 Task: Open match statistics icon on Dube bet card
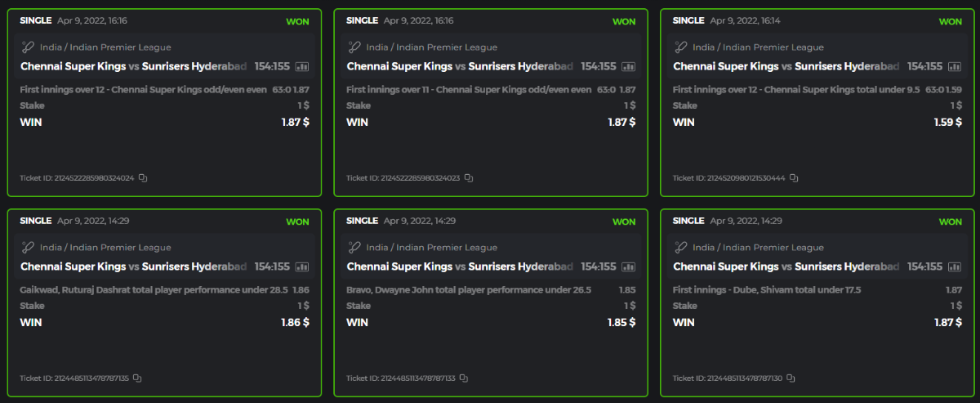pyautogui.click(x=955, y=266)
